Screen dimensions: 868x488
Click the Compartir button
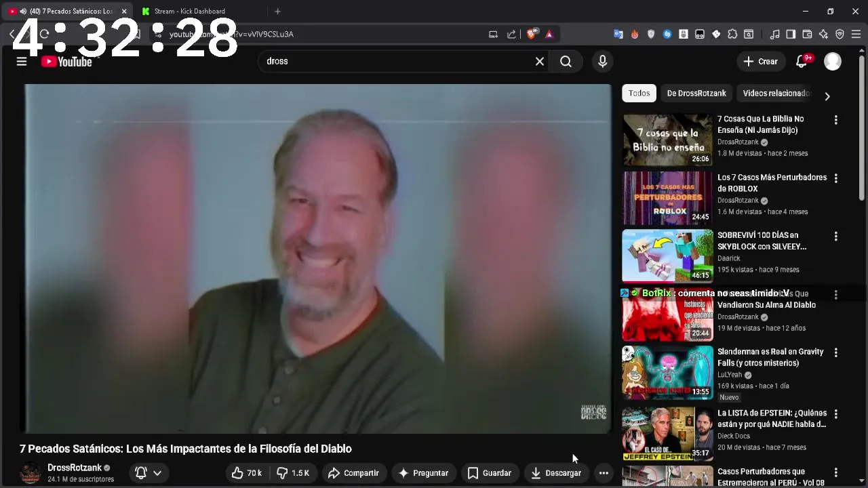coord(353,473)
